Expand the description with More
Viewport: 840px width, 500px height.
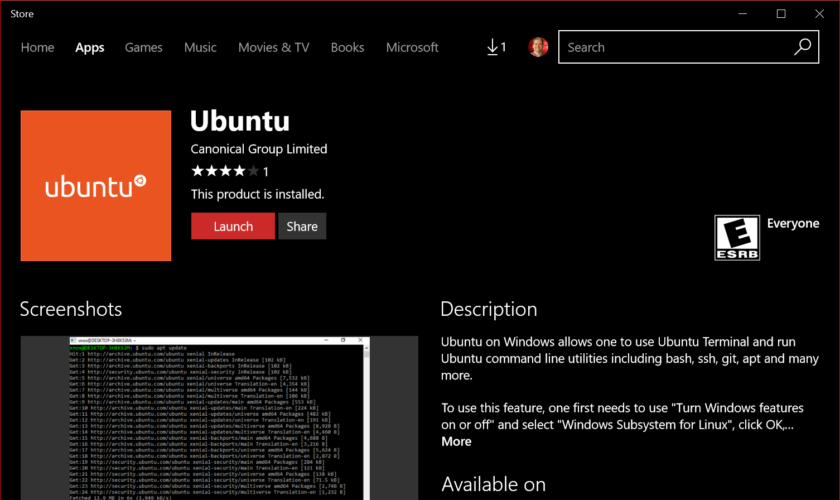point(456,441)
